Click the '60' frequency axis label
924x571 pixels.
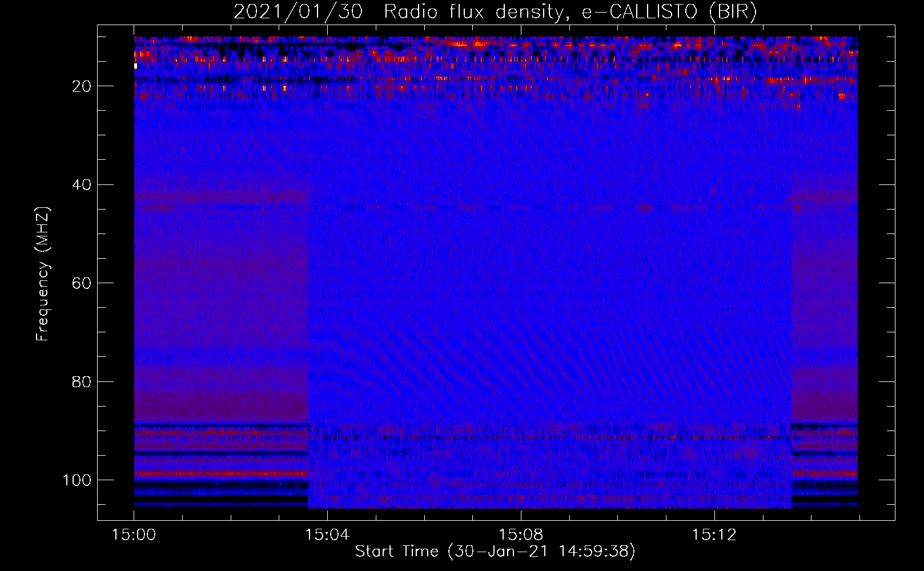82,283
